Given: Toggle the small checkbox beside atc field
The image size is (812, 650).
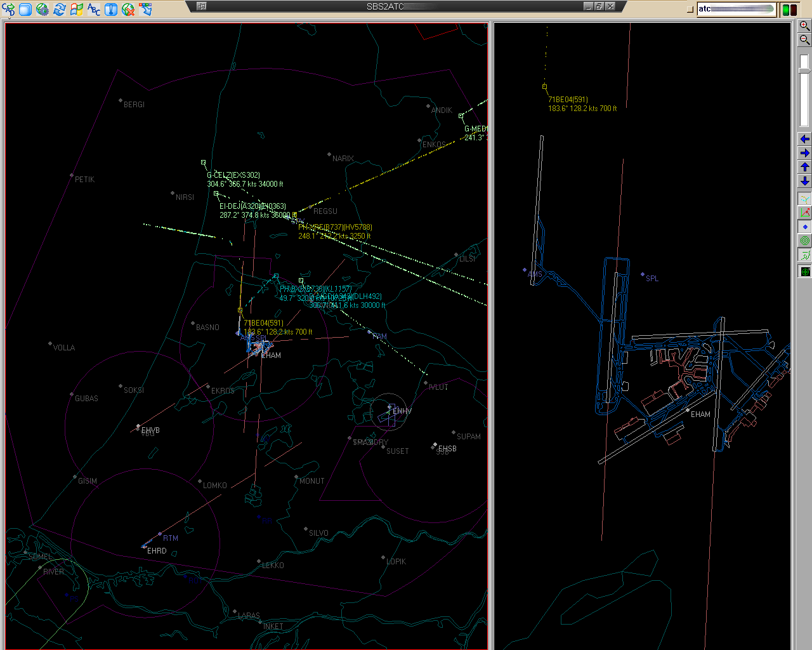Looking at the screenshot, I should (690, 10).
